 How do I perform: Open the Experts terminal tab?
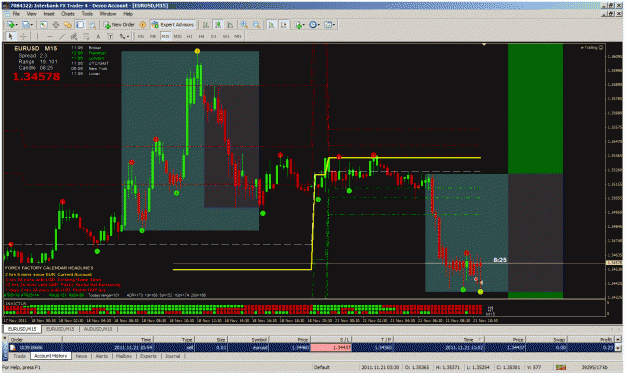point(148,356)
